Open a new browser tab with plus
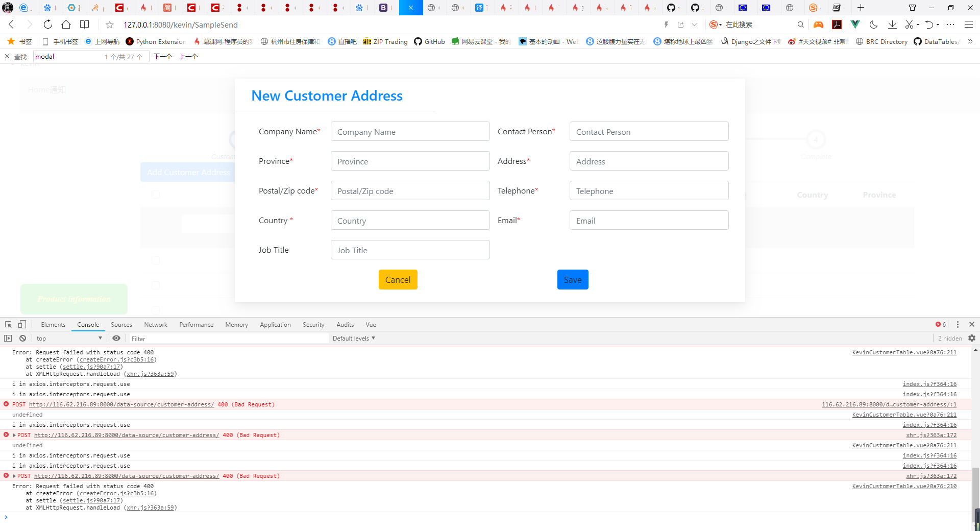Screen dimensions: 980x531 (x=861, y=8)
